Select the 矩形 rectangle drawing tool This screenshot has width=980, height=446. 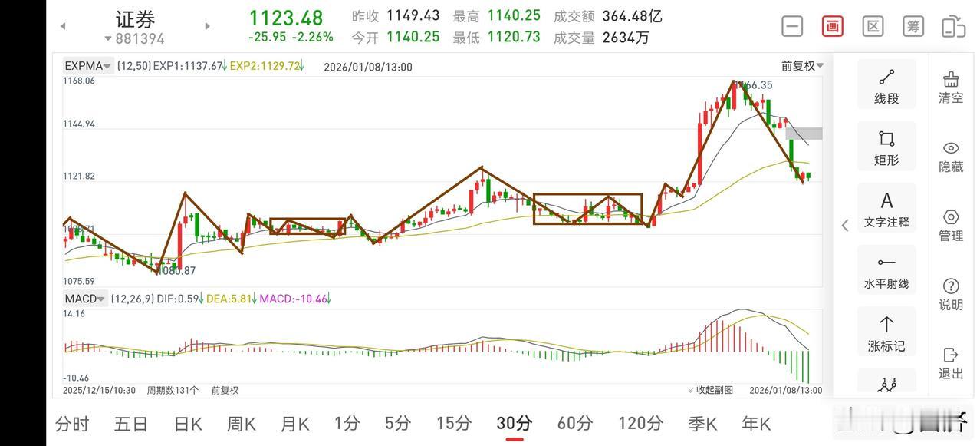click(x=886, y=147)
